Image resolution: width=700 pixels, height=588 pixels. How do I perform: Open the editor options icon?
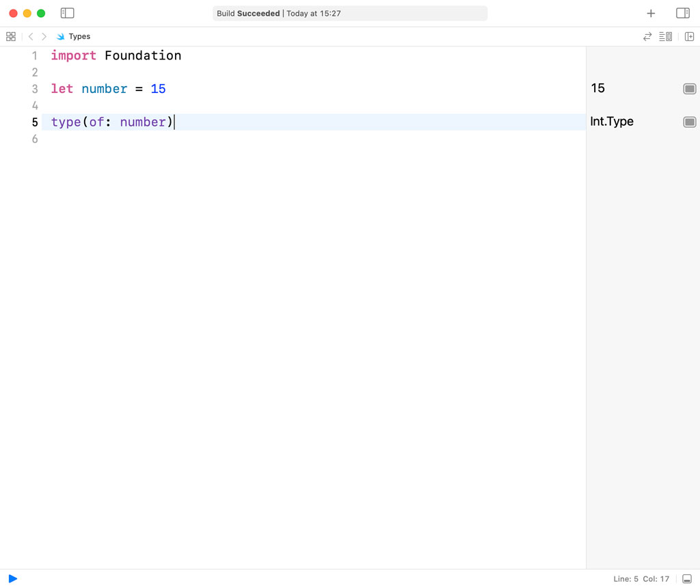(665, 36)
